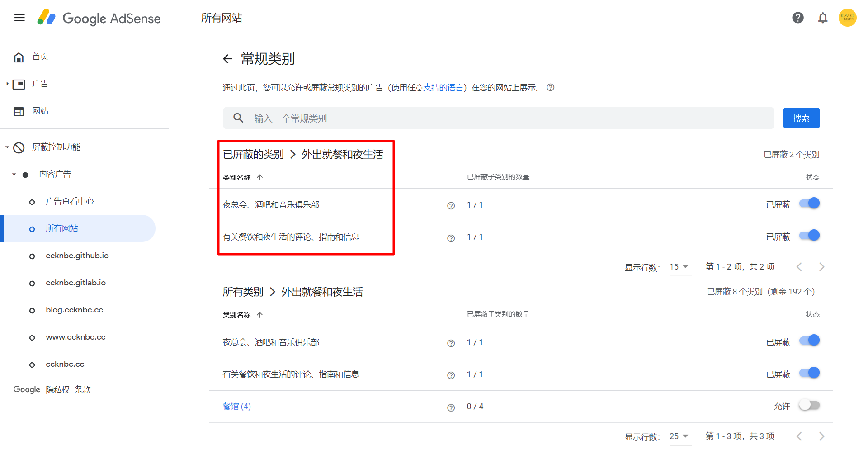Viewport: 868px width, 464px height.
Task: Disable blocking for 夜总会、酒吧和音乐俱乐部
Action: pos(809,204)
